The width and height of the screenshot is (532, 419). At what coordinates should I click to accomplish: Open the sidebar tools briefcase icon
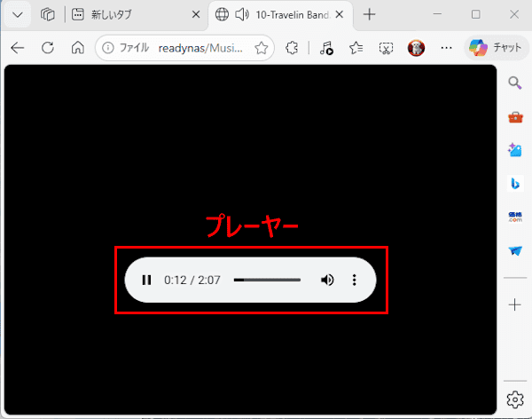[515, 117]
